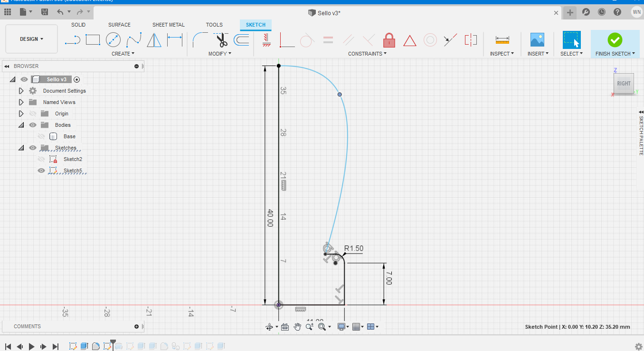The image size is (644, 351).
Task: Open the Job Status clock icon
Action: click(602, 12)
